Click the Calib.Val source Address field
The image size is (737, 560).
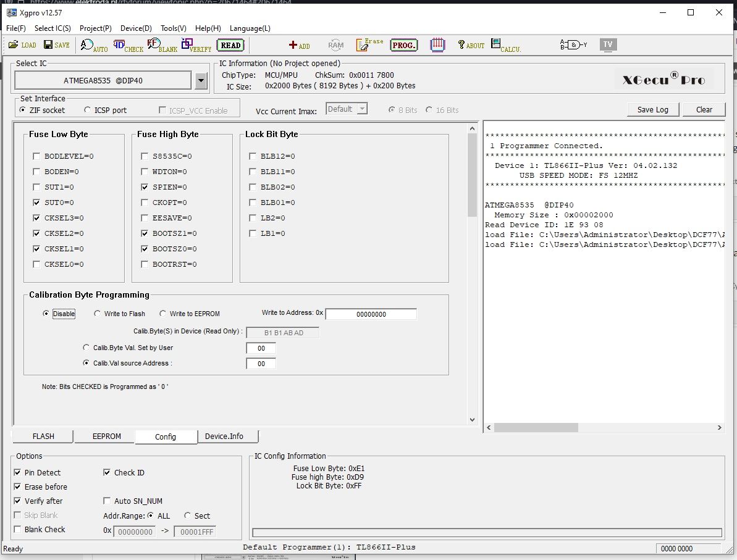point(261,364)
